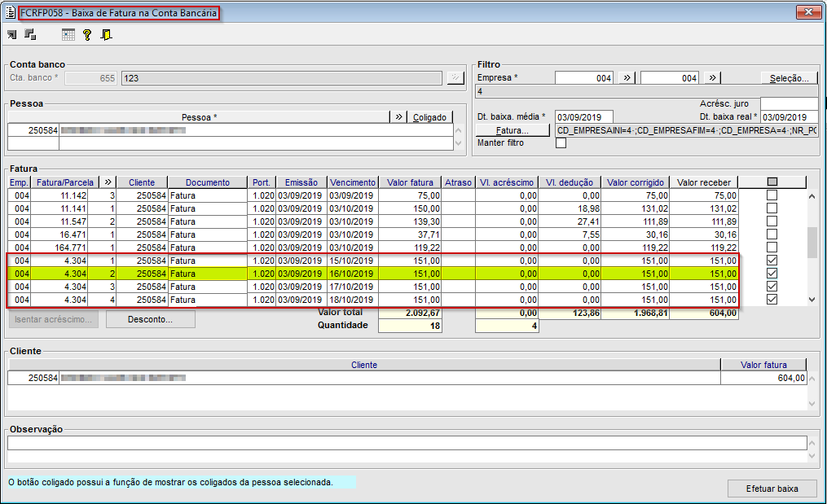Check the row for fatura 11.142
The height and width of the screenshot is (504, 827).
coord(772,195)
